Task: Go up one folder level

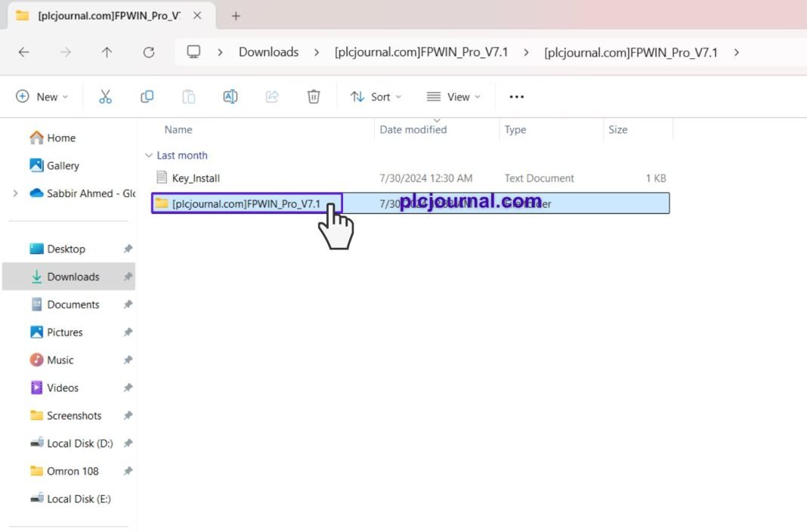Action: click(x=107, y=52)
